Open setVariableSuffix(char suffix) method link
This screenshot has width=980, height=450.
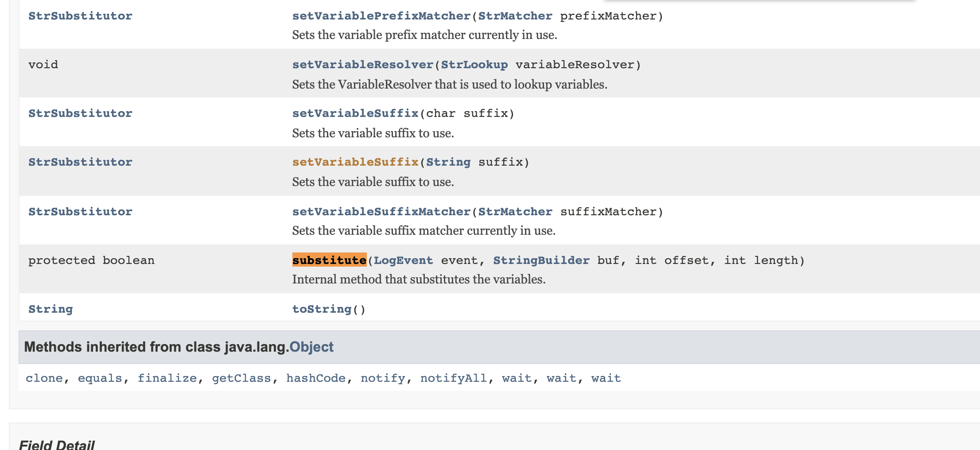pos(355,113)
